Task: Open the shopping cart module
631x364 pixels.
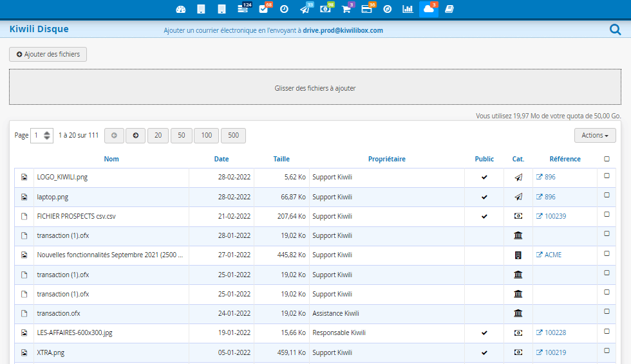Action: click(346, 9)
